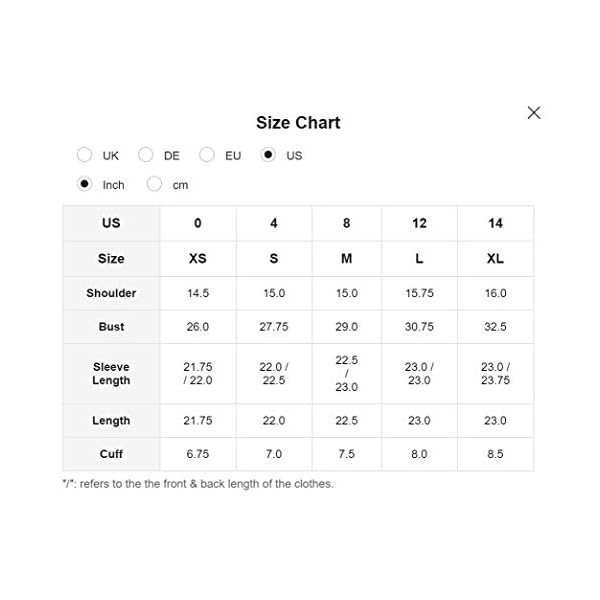Choose the EU sizing option
600x600 pixels.
click(x=207, y=155)
